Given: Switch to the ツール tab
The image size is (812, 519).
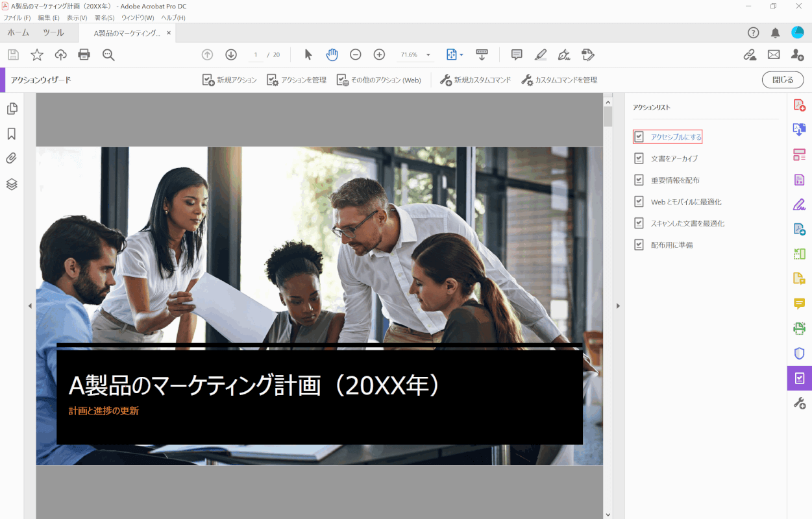Looking at the screenshot, I should [53, 33].
